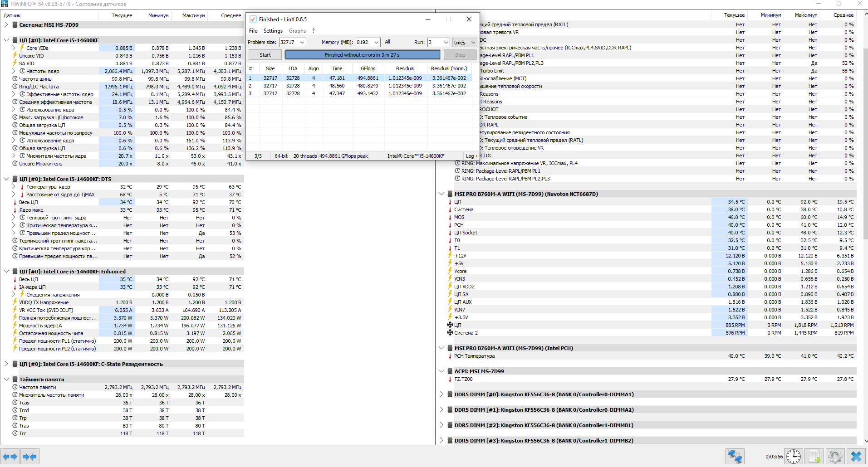The width and height of the screenshot is (868, 467).
Task: Click the lightning icon beside Vcore
Action: (x=450, y=271)
